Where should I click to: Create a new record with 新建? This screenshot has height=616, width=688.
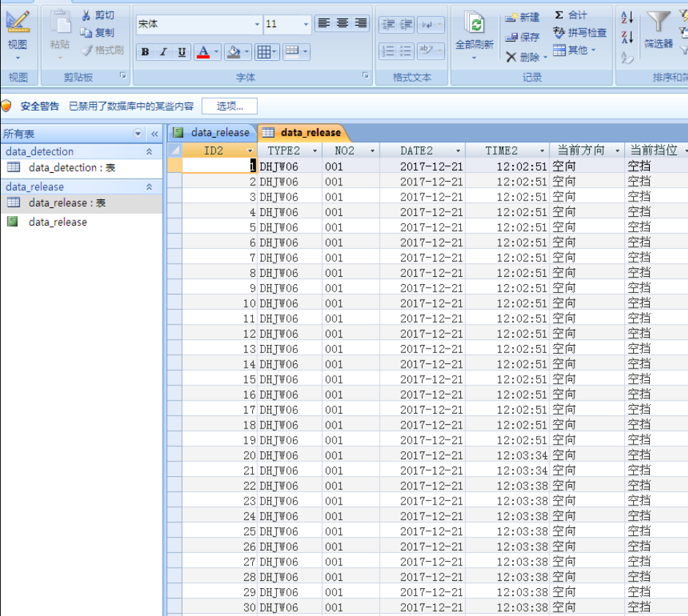pyautogui.click(x=522, y=17)
